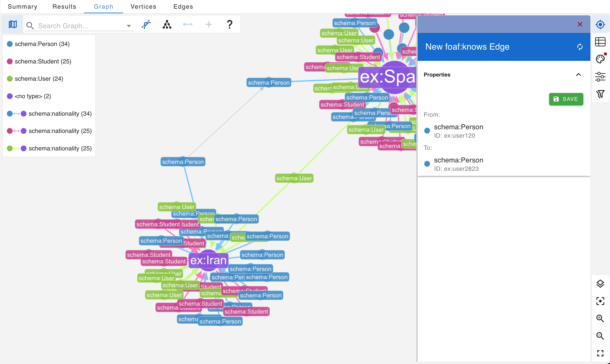Image resolution: width=610 pixels, height=364 pixels.
Task: Toggle schema:User legend entry visibility
Action: [39, 79]
